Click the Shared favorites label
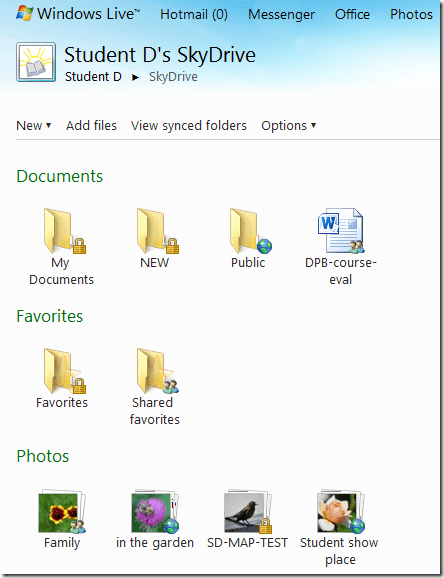The height and width of the screenshot is (578, 444). [x=155, y=411]
